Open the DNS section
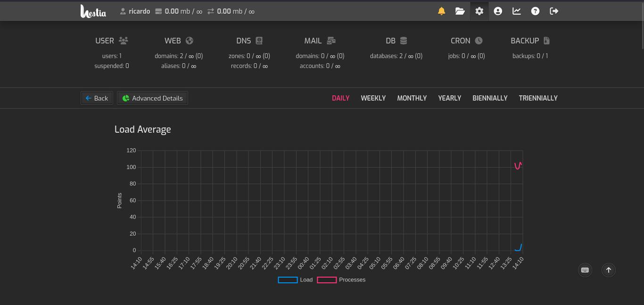 249,41
